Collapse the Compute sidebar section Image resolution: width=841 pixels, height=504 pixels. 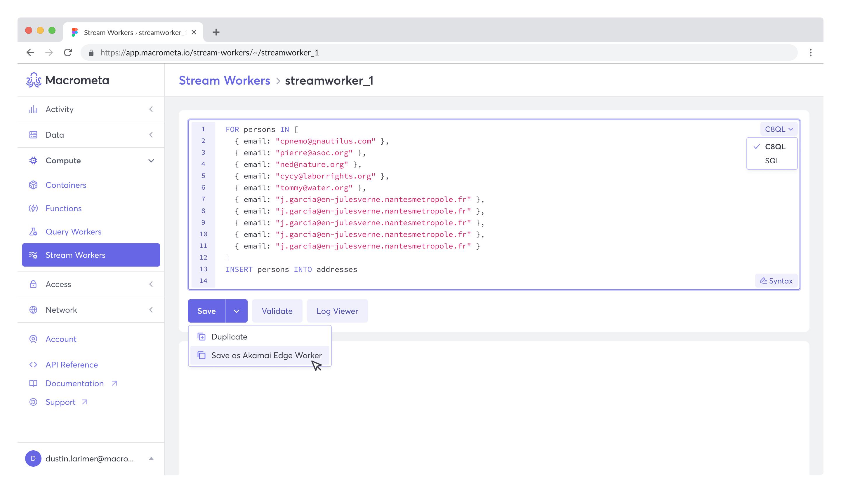[x=151, y=161]
